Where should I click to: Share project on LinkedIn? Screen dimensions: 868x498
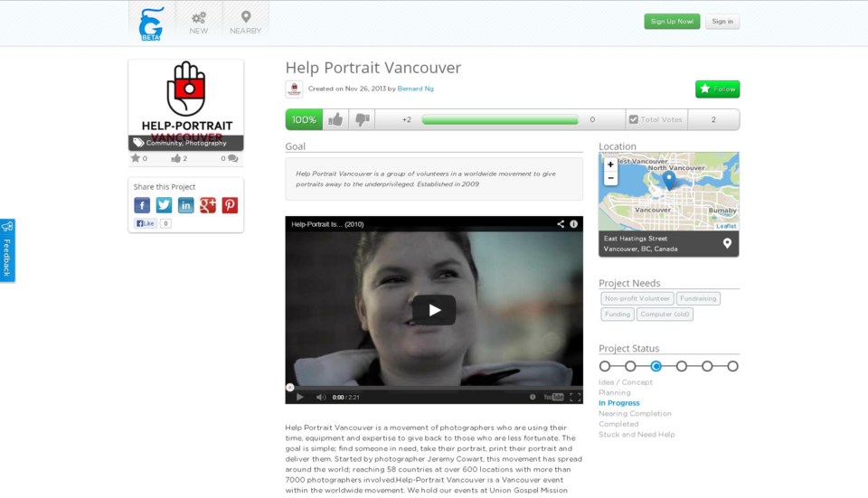tap(186, 205)
